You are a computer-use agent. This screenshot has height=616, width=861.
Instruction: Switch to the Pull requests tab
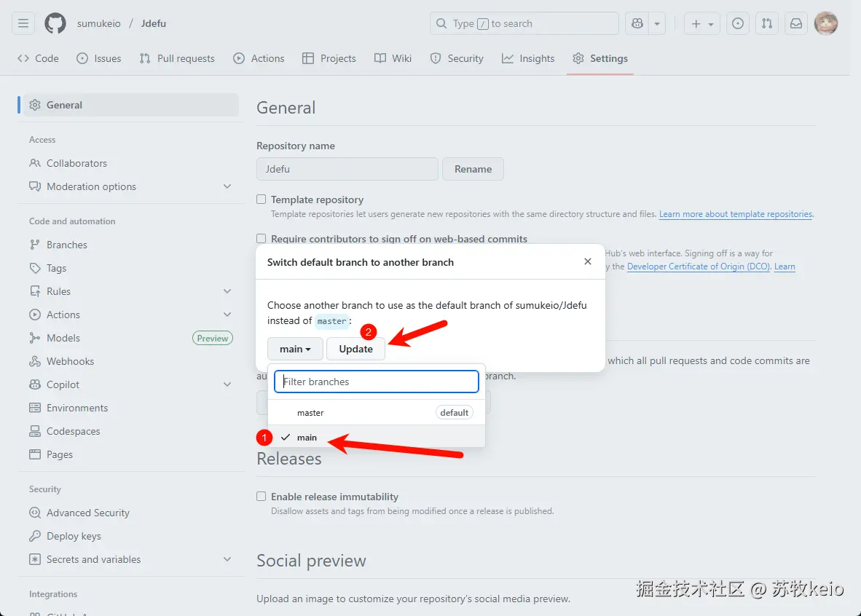(x=177, y=58)
